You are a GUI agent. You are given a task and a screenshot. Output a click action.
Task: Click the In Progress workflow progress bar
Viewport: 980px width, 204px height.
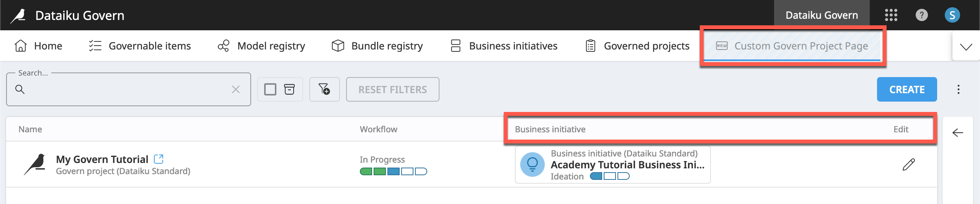tap(393, 171)
